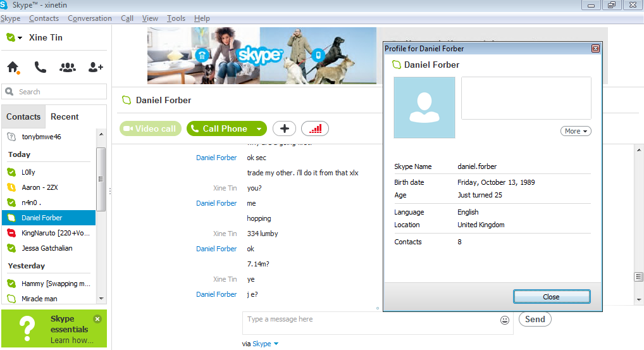
Task: Click the busy status icon for KingNaruto
Action: coord(11,233)
